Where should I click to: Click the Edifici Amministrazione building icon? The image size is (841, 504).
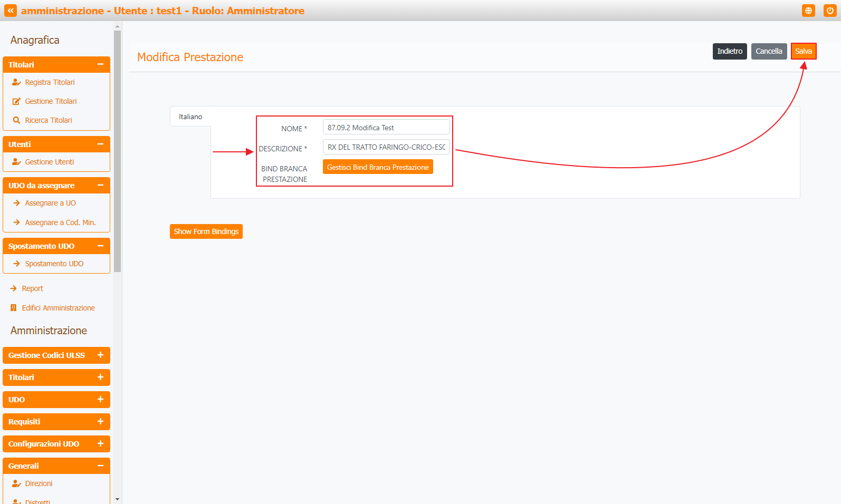pyautogui.click(x=14, y=308)
